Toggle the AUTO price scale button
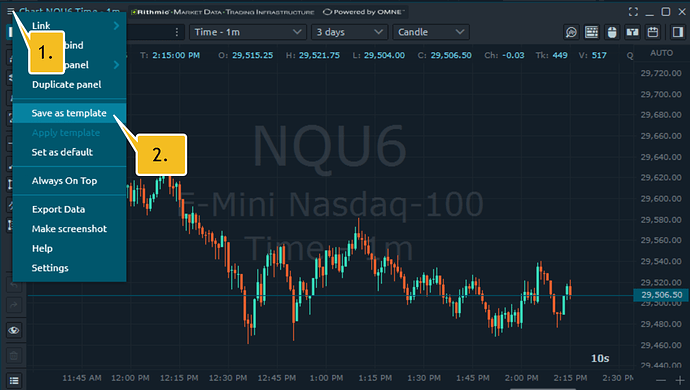The width and height of the screenshot is (690, 390). [x=661, y=53]
